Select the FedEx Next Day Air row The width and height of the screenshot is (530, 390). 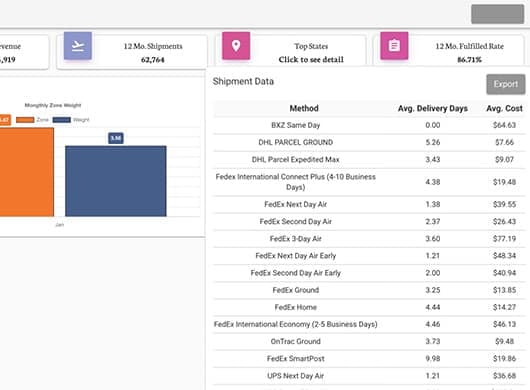click(369, 204)
